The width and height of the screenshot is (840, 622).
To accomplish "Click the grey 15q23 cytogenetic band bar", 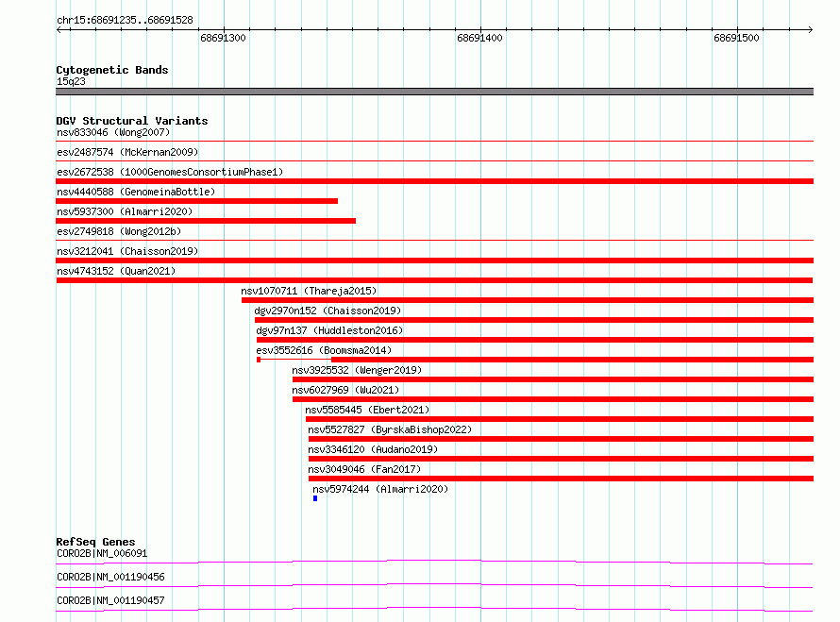I will (434, 92).
